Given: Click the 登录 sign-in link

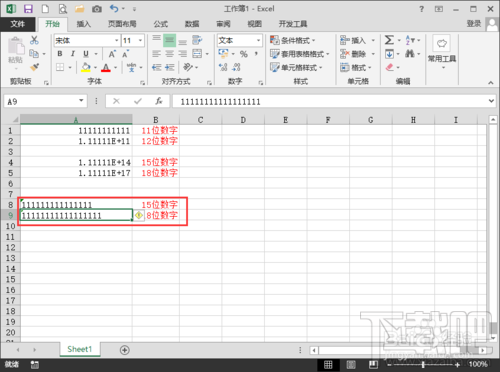Looking at the screenshot, I should point(474,24).
